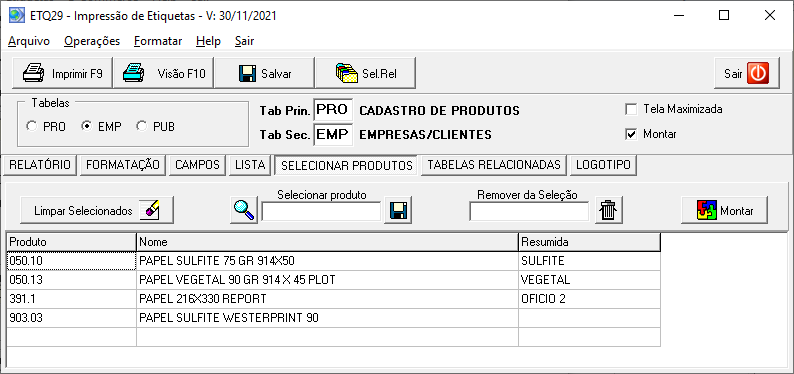Click the Selecionar produto input field

tap(322, 211)
